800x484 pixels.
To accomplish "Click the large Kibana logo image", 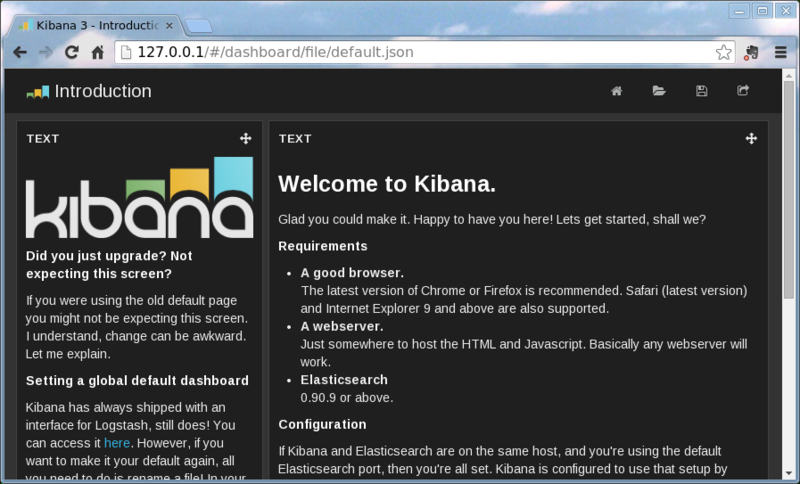I will click(139, 197).
